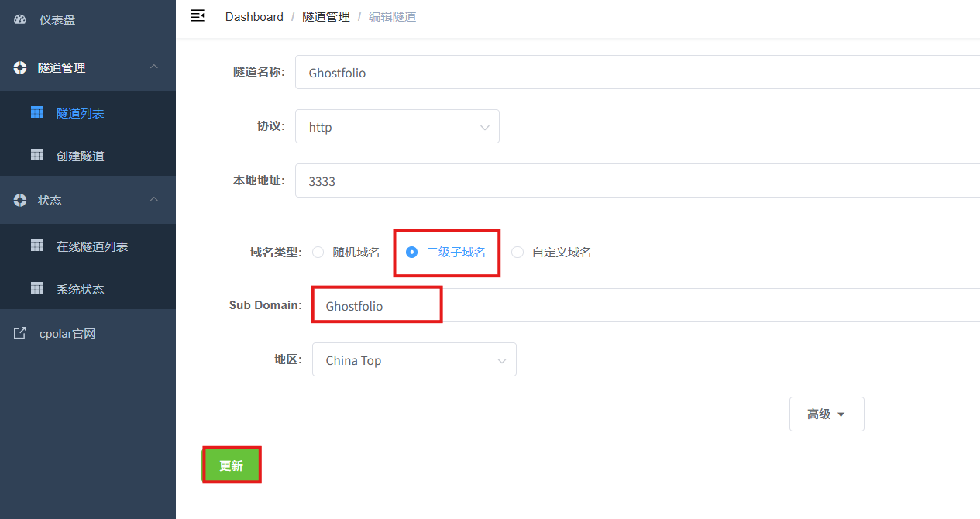980x519 pixels.
Task: Open the 协议 http dropdown
Action: [x=397, y=126]
